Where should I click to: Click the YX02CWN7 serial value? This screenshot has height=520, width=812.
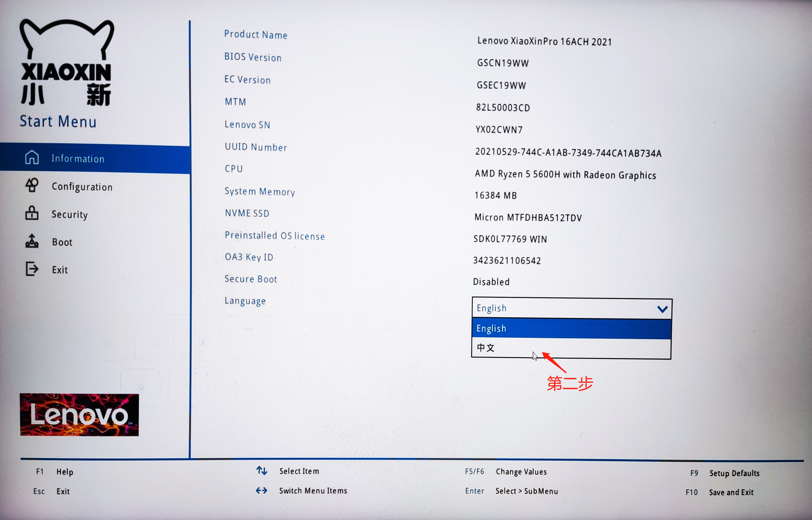pos(499,129)
